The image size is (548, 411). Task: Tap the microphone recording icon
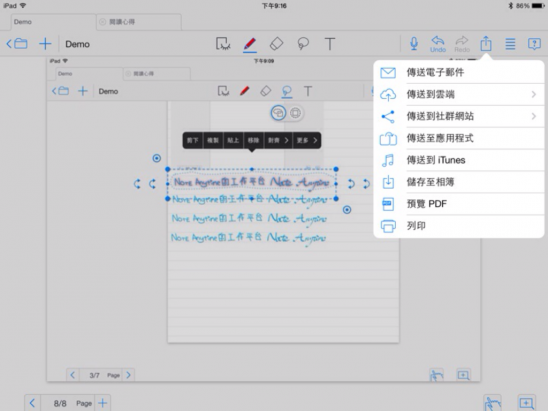click(414, 44)
